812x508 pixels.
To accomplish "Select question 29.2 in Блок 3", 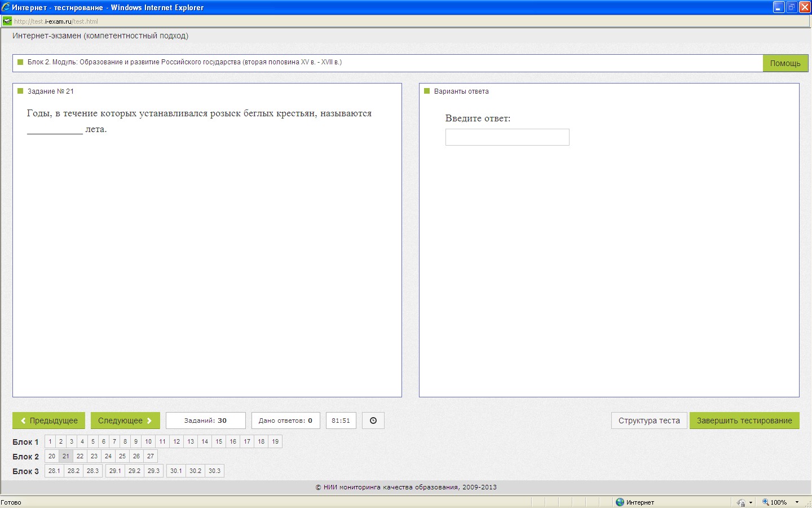I will [x=134, y=471].
